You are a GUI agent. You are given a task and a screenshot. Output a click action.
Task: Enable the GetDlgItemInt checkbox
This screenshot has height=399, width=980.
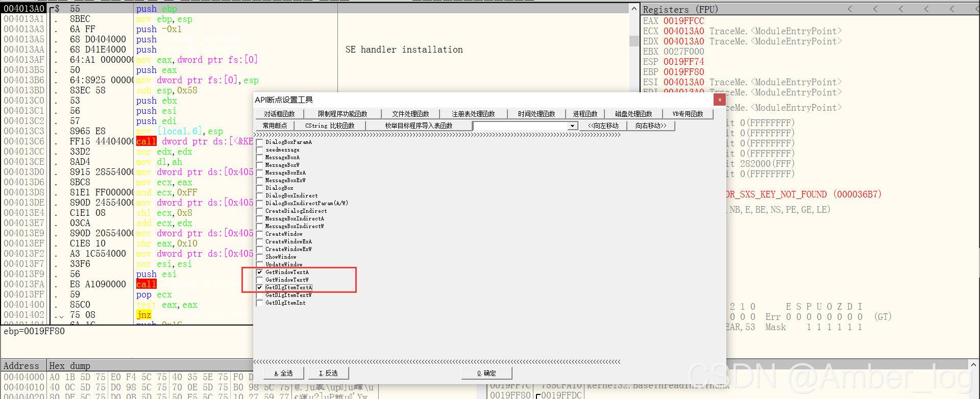pyautogui.click(x=260, y=303)
